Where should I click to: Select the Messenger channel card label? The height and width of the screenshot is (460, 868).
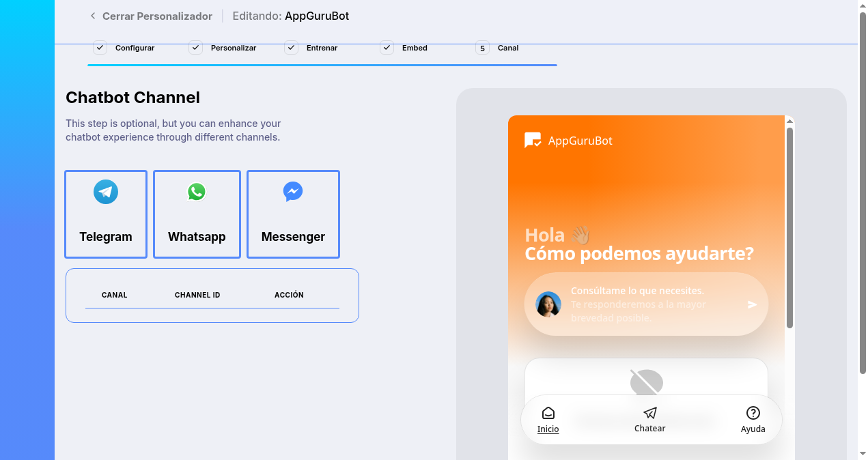pos(293,237)
